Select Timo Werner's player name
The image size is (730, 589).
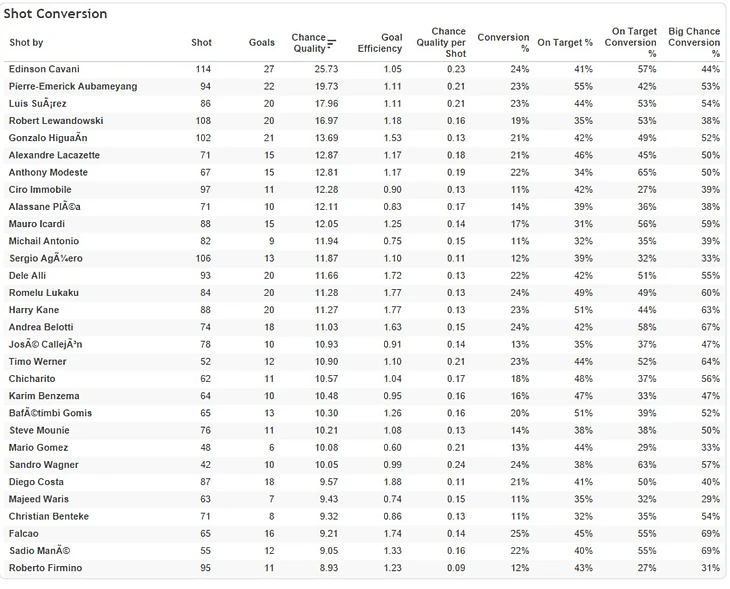click(x=38, y=361)
